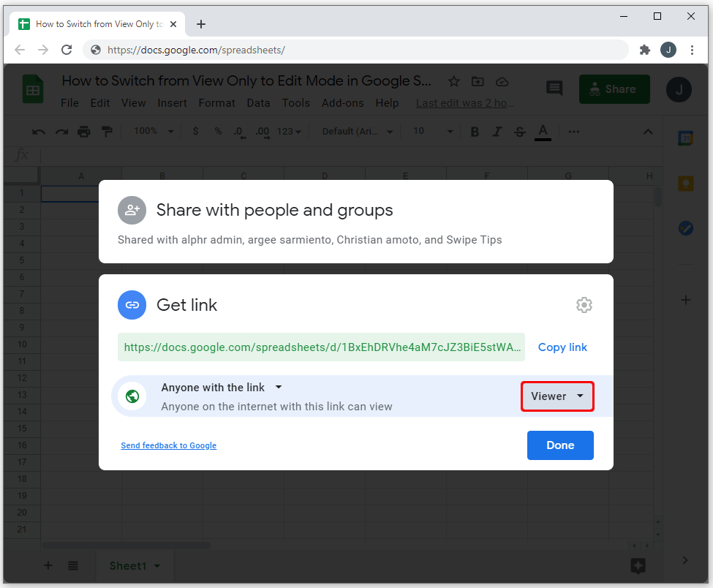
Task: Click the Chrome extensions puzzle icon
Action: pos(644,50)
